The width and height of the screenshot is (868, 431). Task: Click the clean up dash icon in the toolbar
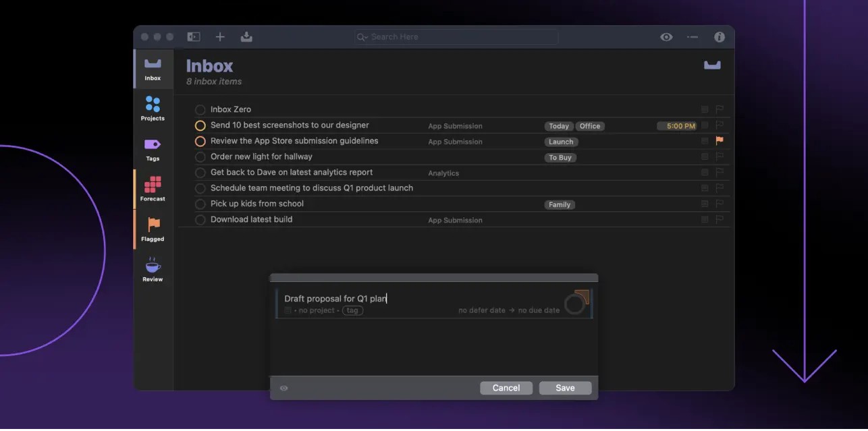click(x=693, y=37)
